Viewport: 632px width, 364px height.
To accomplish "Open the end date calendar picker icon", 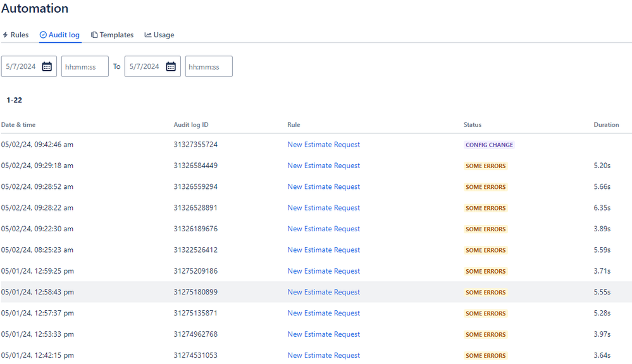I will click(170, 66).
